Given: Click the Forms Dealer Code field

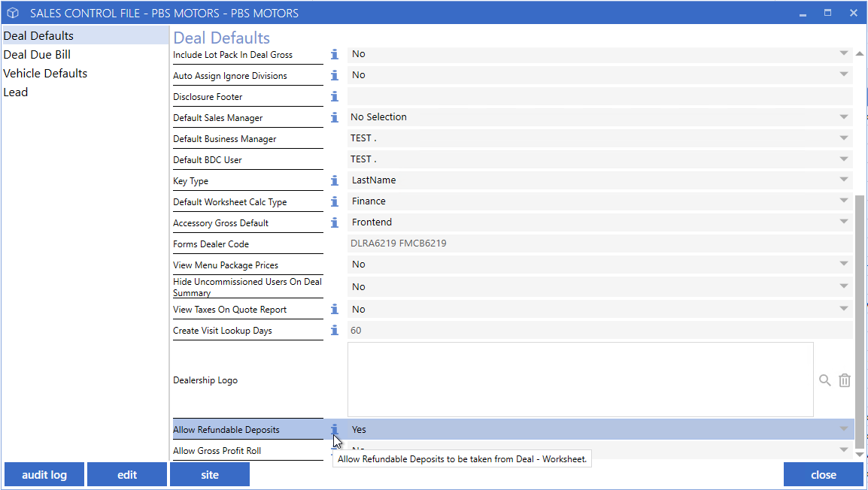Looking at the screenshot, I should tap(600, 243).
